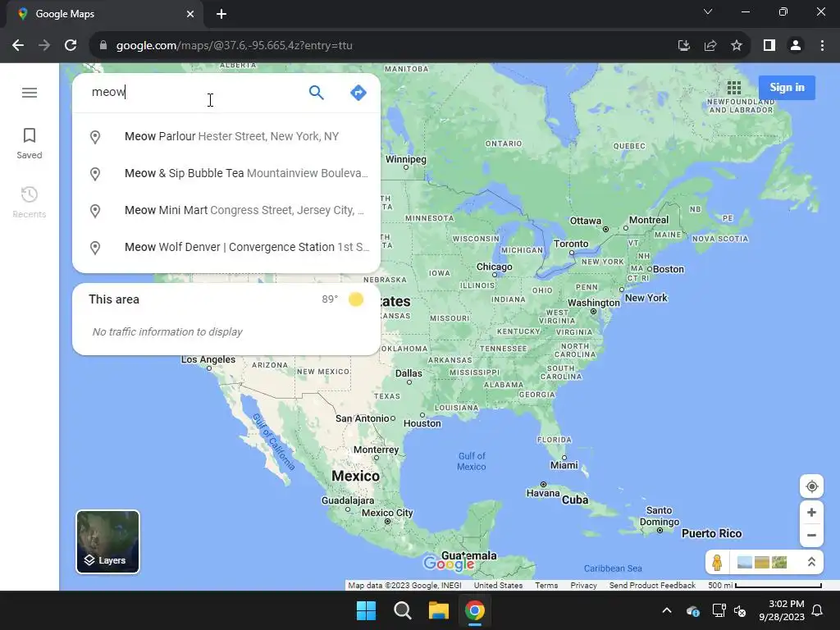Open the Chrome three-dot menu
Image resolution: width=840 pixels, height=630 pixels.
822,46
